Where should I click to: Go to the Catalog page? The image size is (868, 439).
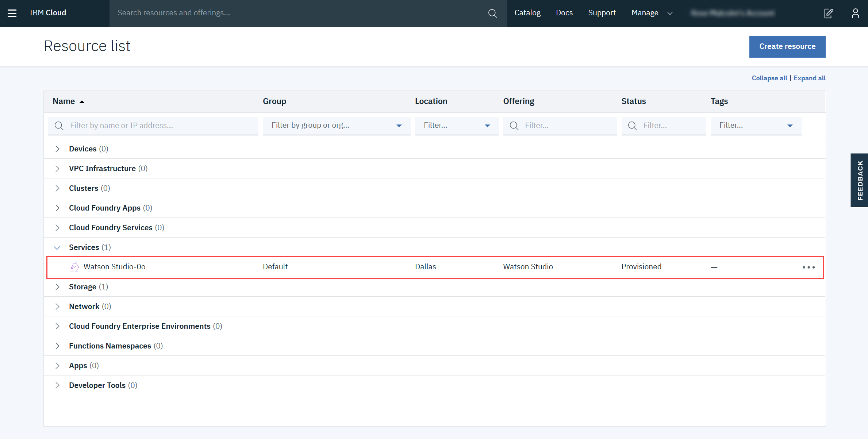(x=527, y=13)
